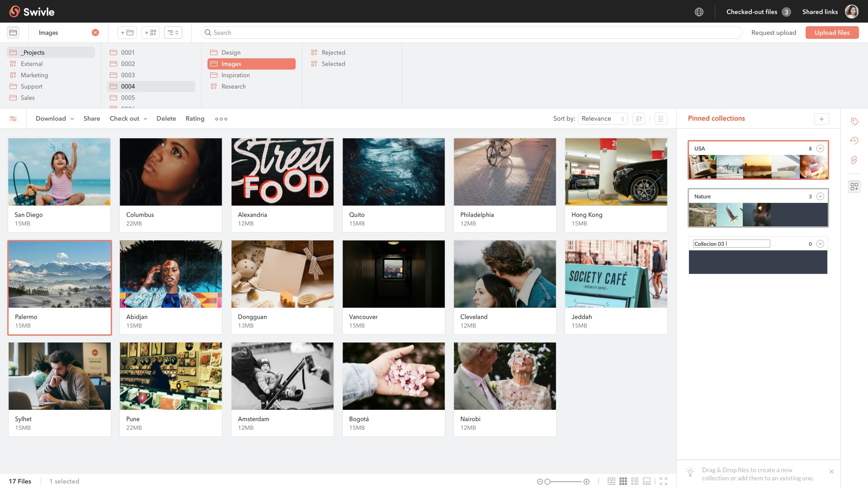868x488 pixels.
Task: Click the globe language icon
Action: 699,12
